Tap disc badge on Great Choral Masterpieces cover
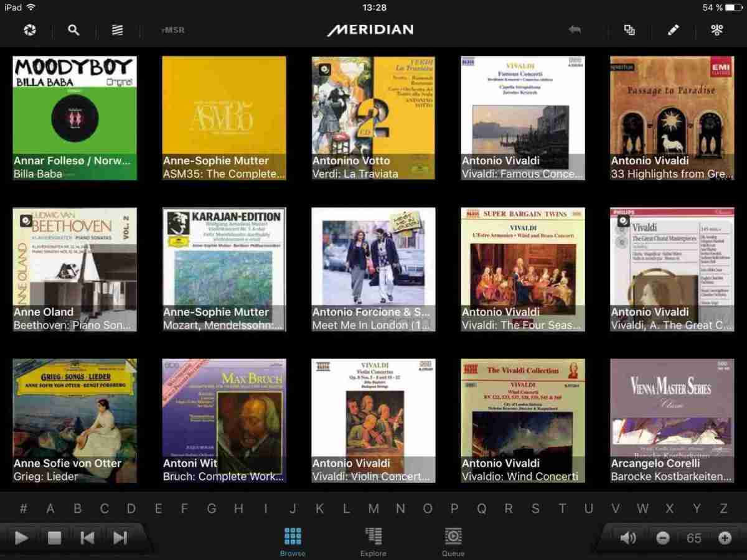747x560 pixels. point(623,220)
